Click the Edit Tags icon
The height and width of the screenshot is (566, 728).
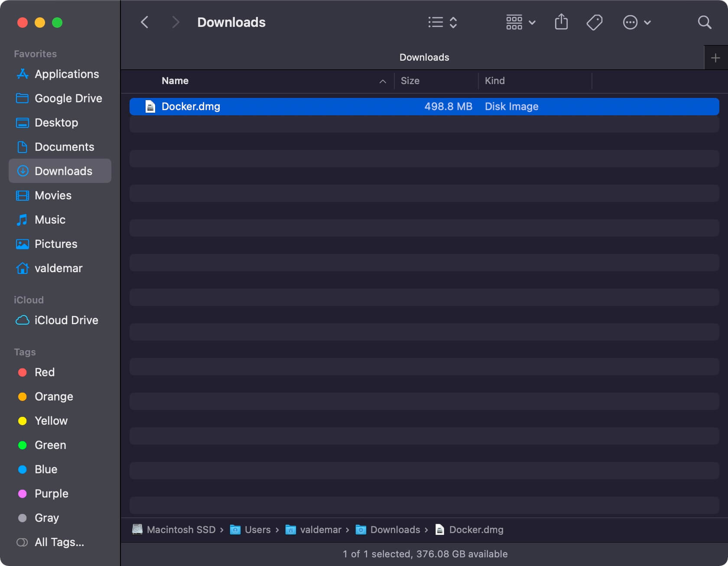(x=595, y=22)
